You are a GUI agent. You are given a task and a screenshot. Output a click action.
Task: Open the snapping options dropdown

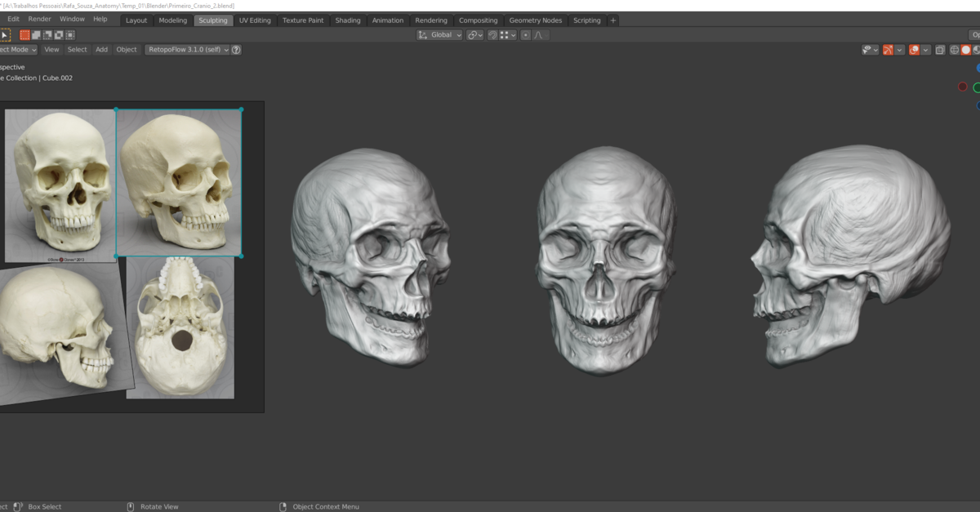[x=513, y=34]
